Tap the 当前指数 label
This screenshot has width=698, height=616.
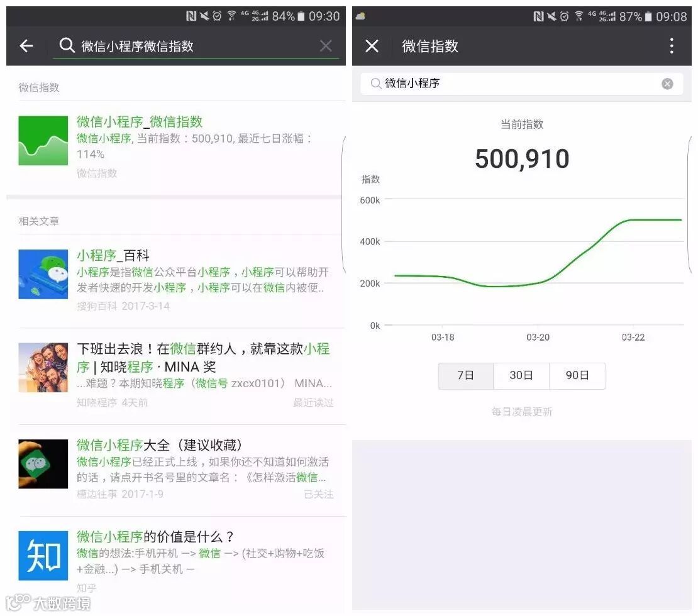(x=522, y=124)
